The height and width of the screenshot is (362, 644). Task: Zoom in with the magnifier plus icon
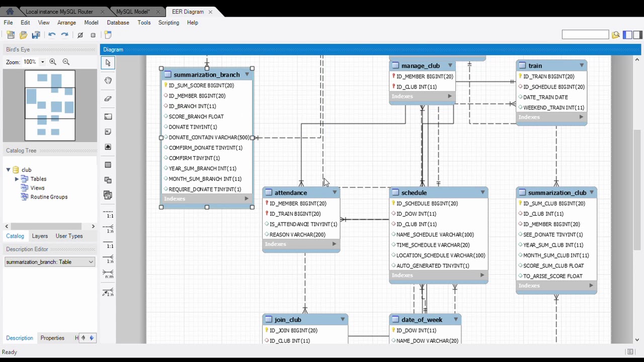(53, 62)
